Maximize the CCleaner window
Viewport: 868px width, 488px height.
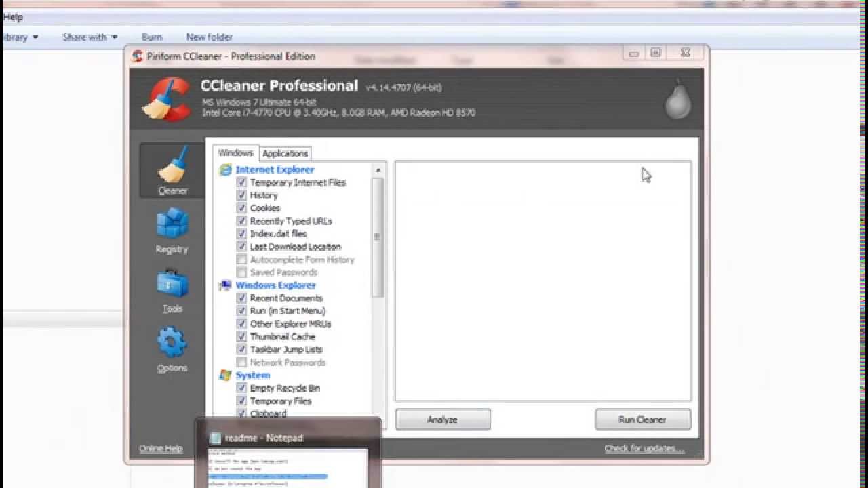(x=655, y=53)
